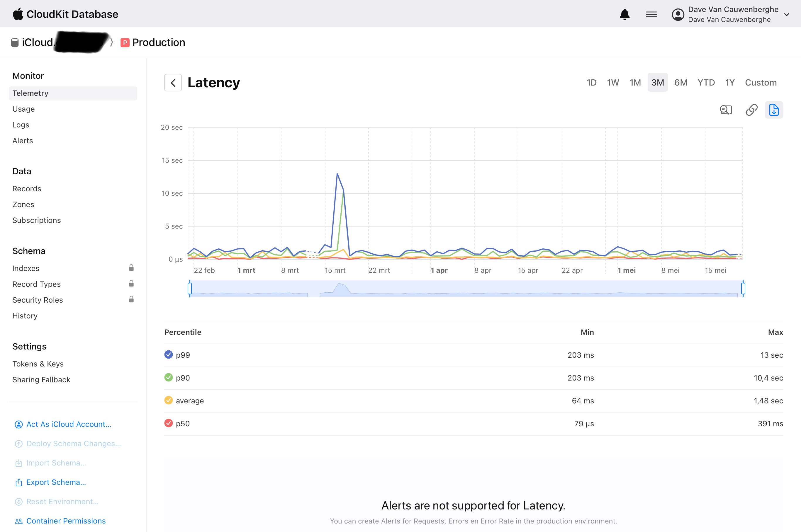The height and width of the screenshot is (532, 801).
Task: Click the Reset Environment icon
Action: 19,502
